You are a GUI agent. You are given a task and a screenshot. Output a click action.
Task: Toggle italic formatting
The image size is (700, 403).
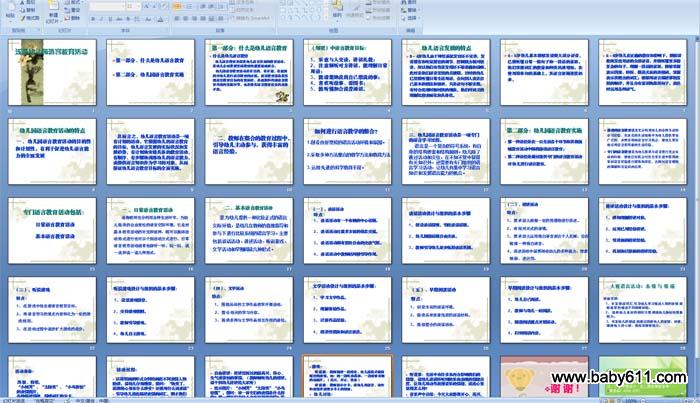coord(101,19)
